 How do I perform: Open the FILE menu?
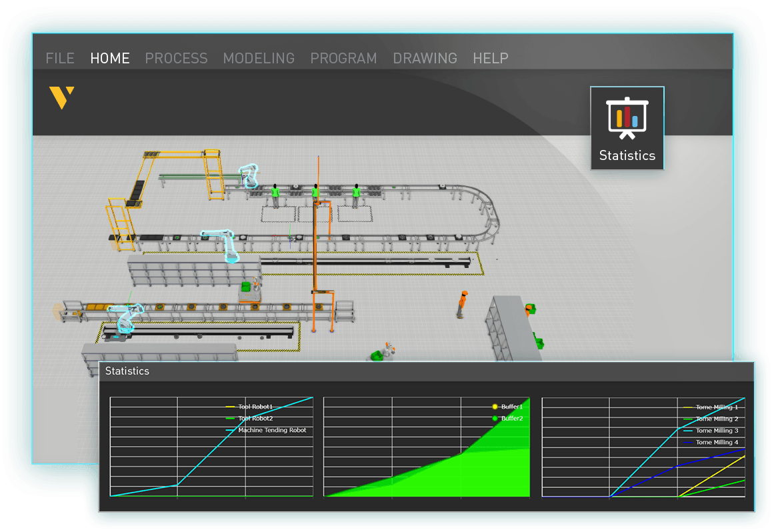[60, 59]
